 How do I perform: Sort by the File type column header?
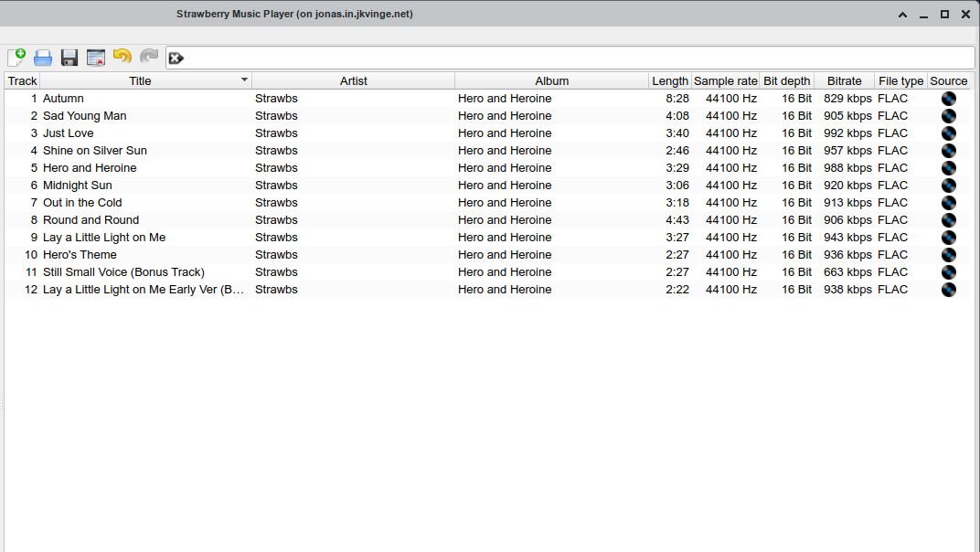coord(900,80)
